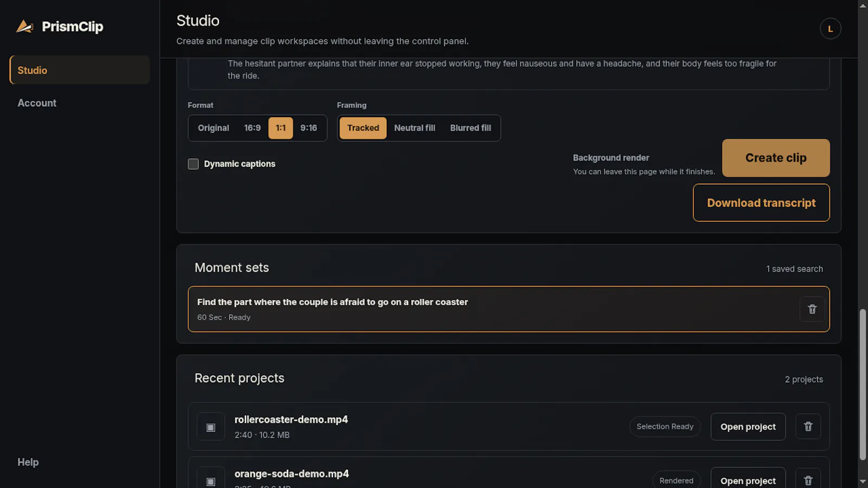This screenshot has width=868, height=488.
Task: Open the user avatar labeled L
Action: click(830, 29)
